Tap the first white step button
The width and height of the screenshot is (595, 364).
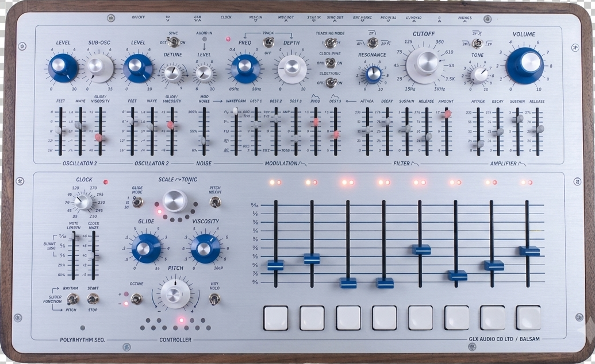point(276,317)
